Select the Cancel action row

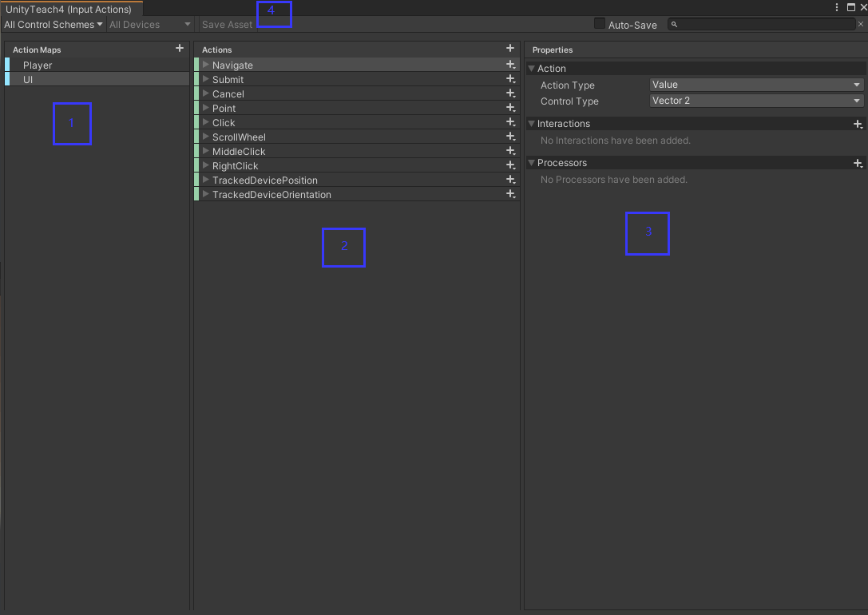point(356,93)
